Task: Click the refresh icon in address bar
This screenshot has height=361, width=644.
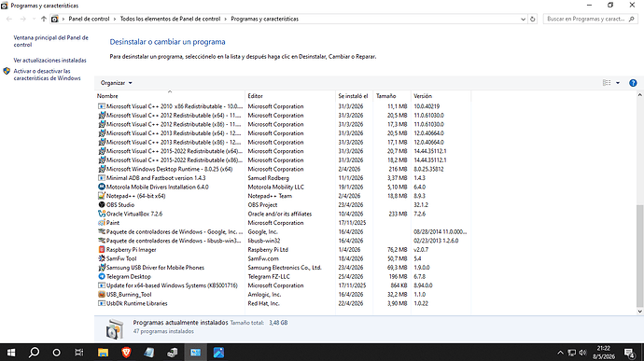Action: coord(533,19)
